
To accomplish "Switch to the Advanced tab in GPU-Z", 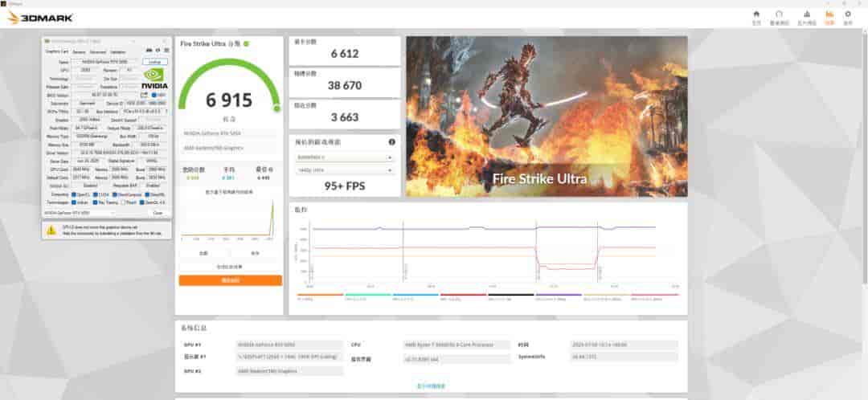I will [98, 52].
